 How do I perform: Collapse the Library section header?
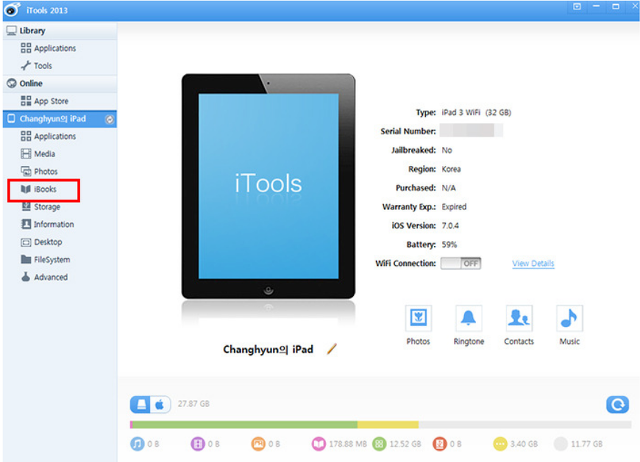pos(60,31)
